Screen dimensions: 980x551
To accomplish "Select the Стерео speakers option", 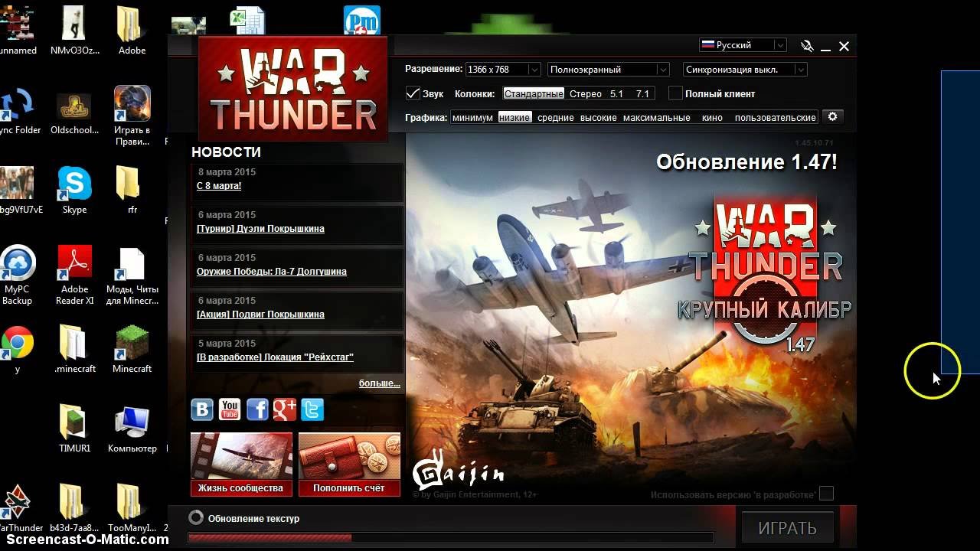I will [586, 94].
